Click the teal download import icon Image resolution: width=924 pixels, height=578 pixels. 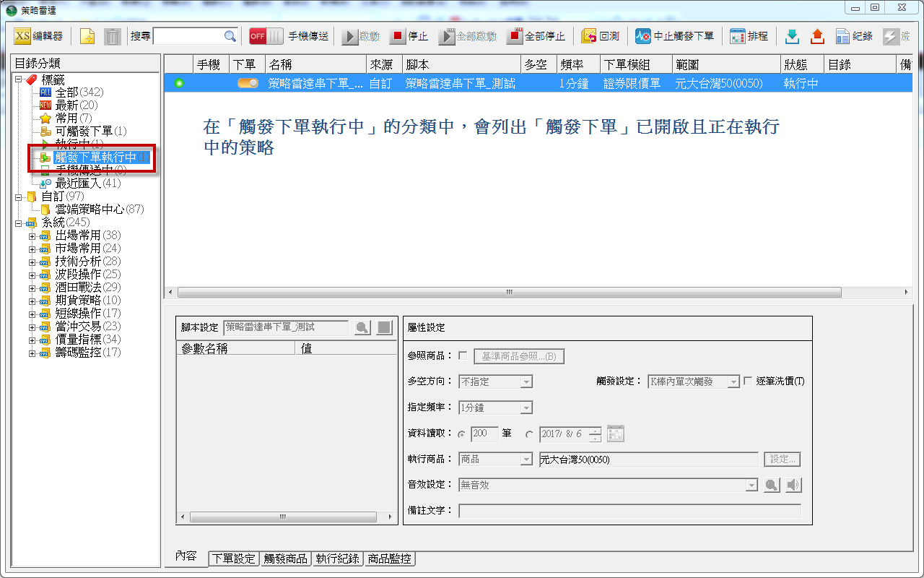[793, 36]
